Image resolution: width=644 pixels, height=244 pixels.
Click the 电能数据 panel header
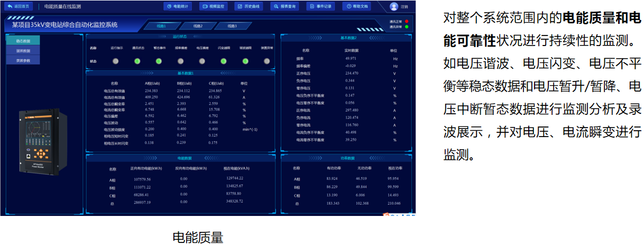(185, 158)
